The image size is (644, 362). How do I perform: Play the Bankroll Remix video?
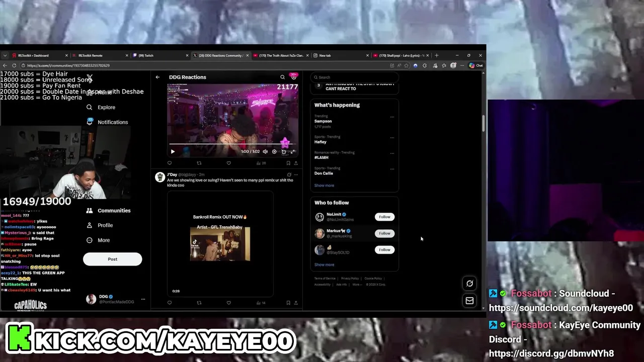(220, 244)
